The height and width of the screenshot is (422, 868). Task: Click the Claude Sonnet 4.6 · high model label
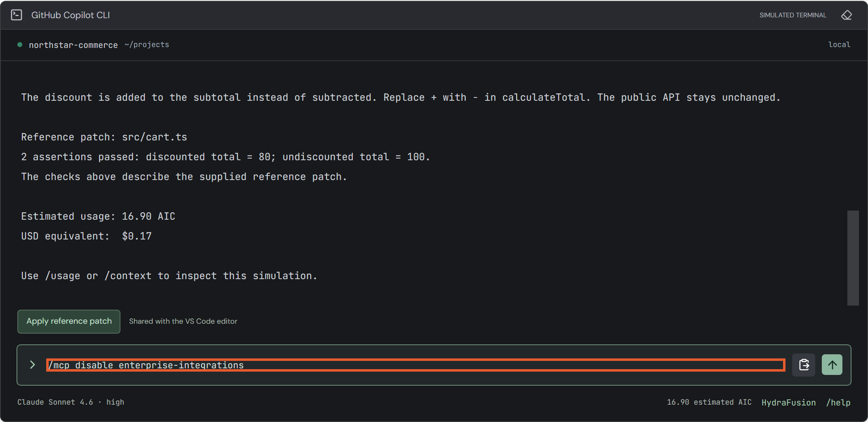(x=71, y=402)
